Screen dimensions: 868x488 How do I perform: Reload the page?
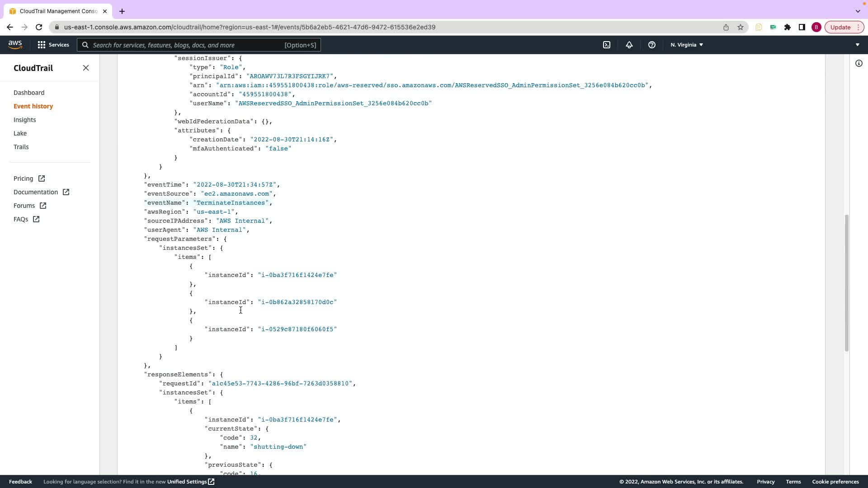[39, 27]
